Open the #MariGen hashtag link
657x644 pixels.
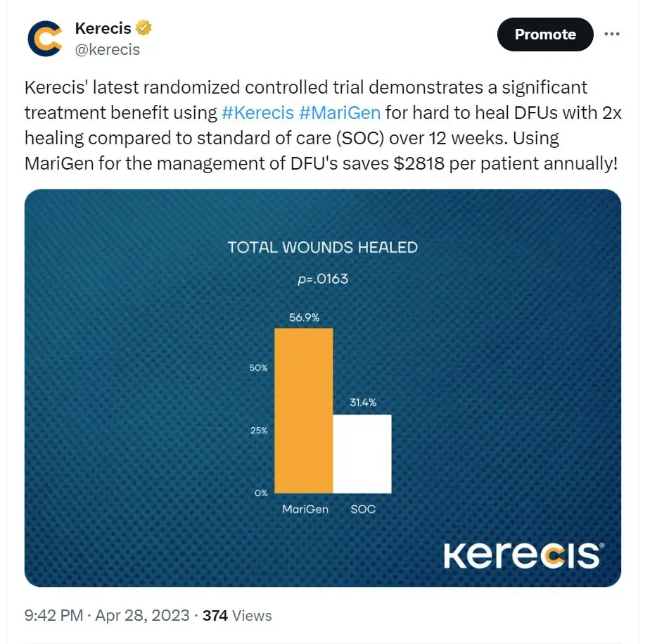340,113
